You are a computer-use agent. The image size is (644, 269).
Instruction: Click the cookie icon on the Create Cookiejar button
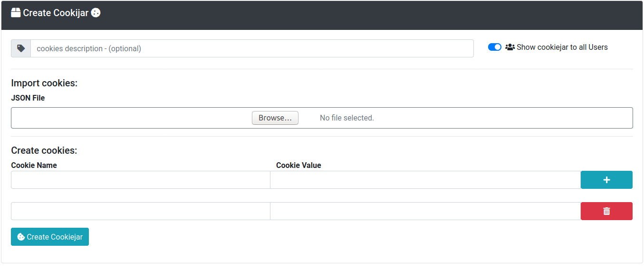pyautogui.click(x=21, y=237)
